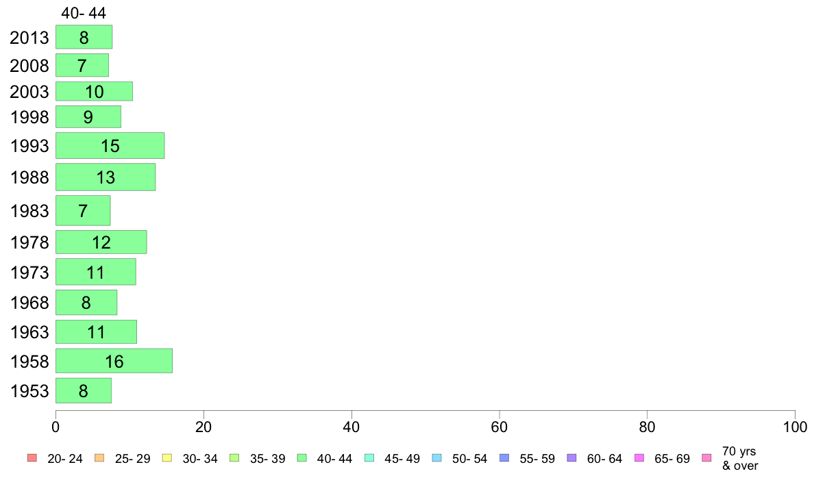This screenshot has height=504, width=814.
Task: Select the 35-39 legend swatch
Action: (x=234, y=458)
